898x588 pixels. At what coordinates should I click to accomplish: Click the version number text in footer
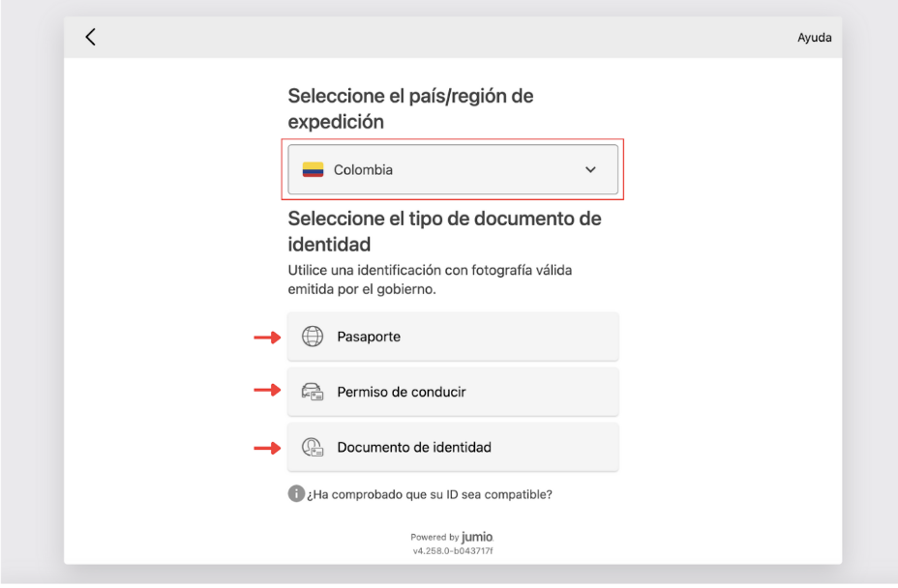453,551
